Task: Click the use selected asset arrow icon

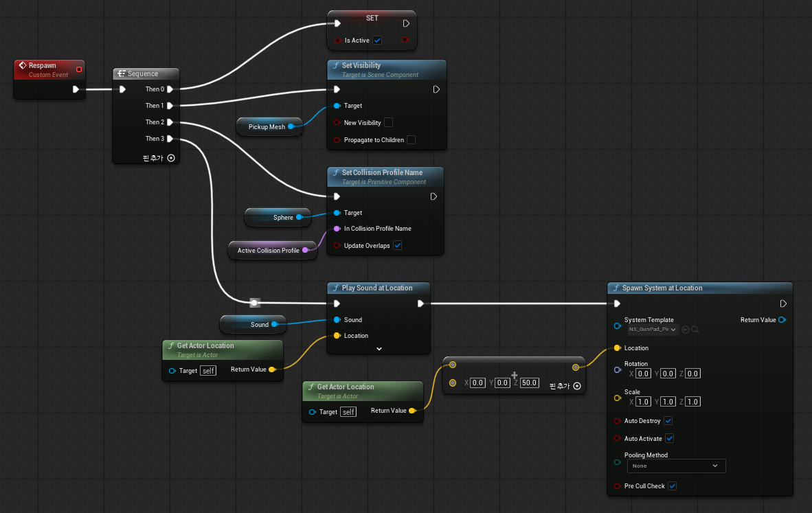Action: coord(686,330)
